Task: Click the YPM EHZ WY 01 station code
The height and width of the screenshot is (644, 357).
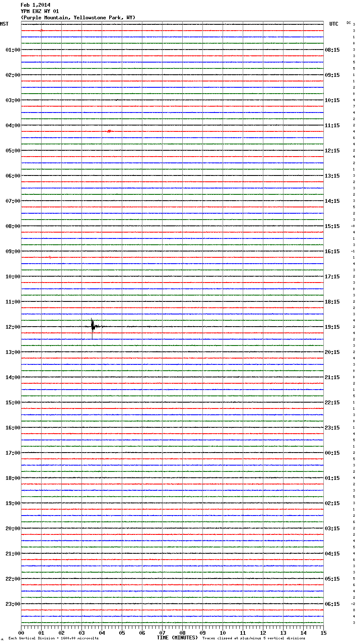Action: [40, 11]
